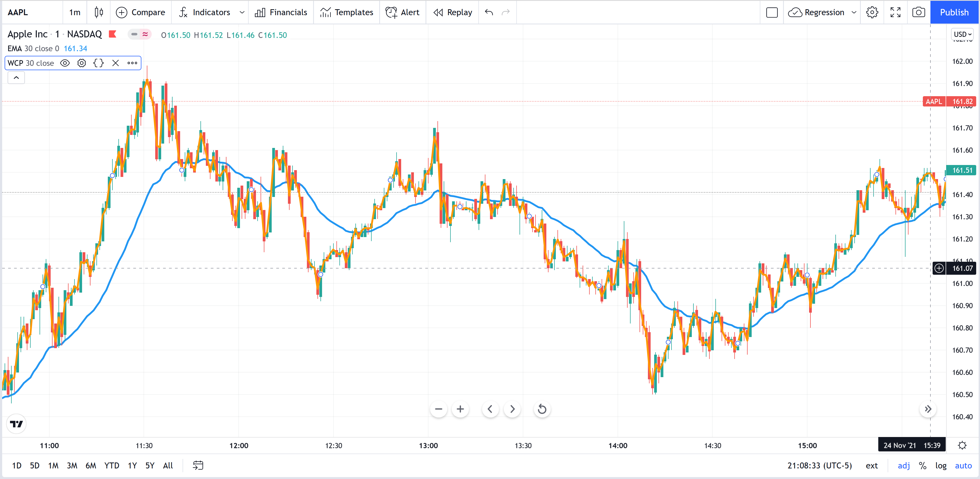Click the red flag symbol marker
Viewport: 980px width, 479px height.
point(113,34)
